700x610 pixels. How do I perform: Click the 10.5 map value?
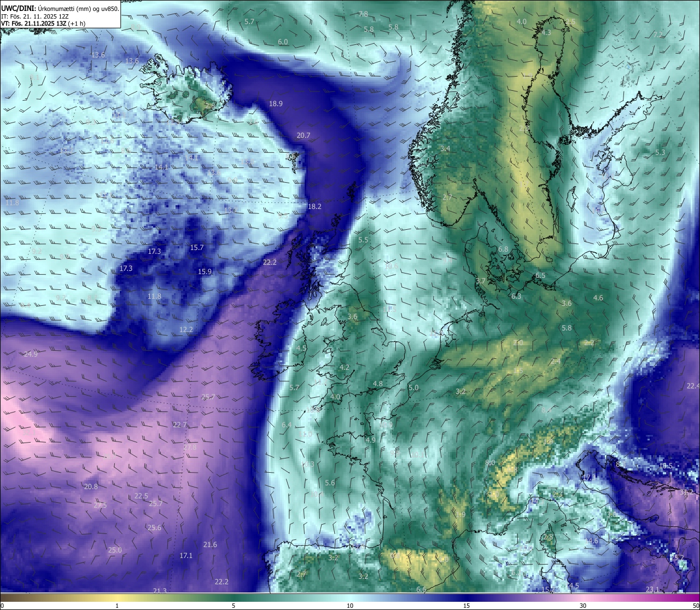[666, 466]
